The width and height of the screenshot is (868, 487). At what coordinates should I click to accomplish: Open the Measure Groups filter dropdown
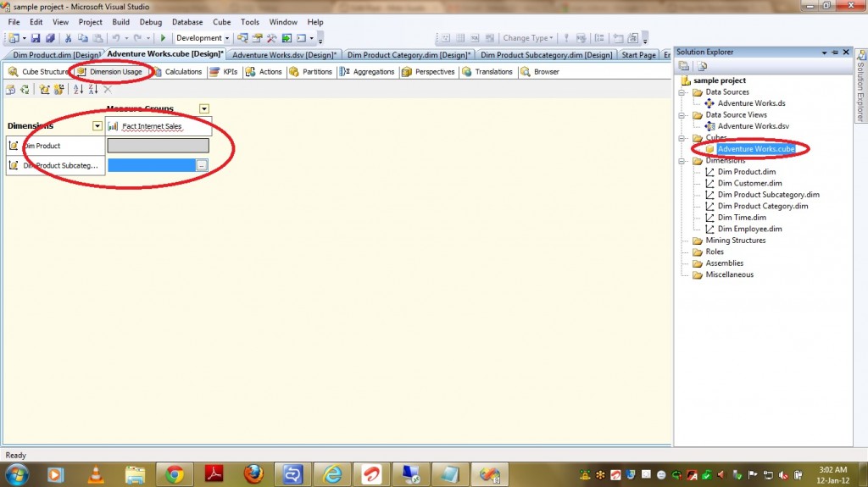203,108
